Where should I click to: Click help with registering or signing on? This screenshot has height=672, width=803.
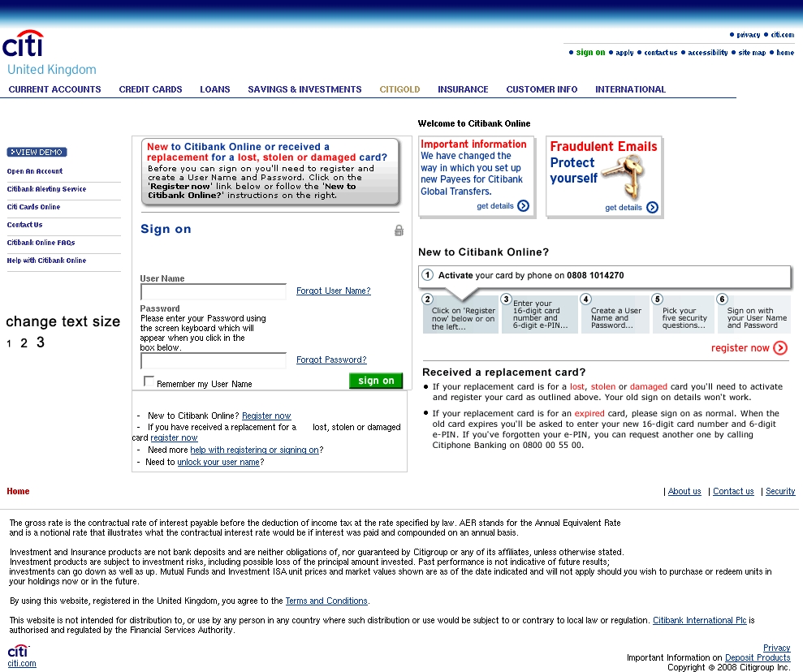[x=254, y=450]
